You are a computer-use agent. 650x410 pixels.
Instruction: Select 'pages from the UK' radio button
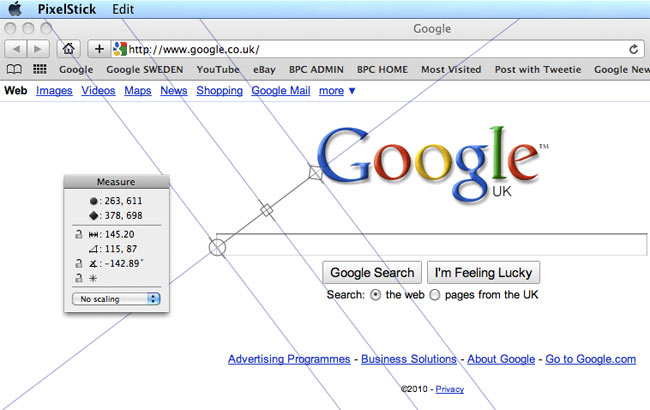tap(434, 295)
